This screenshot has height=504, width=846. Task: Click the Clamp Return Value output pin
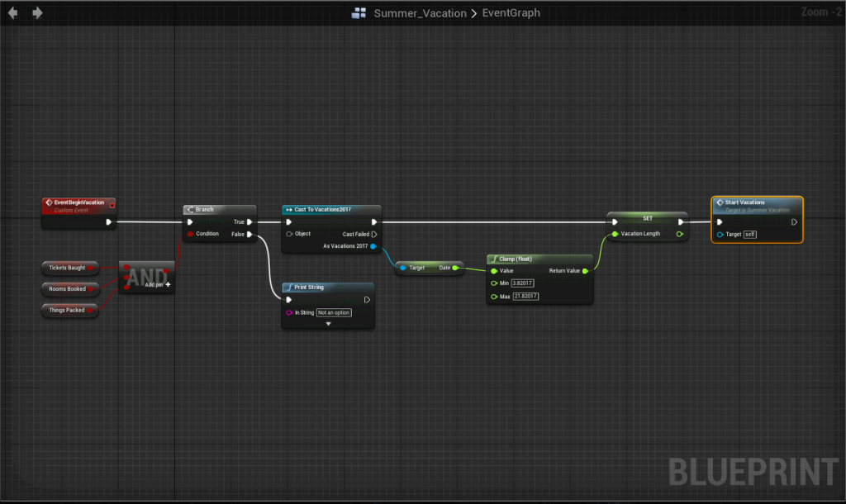coord(585,270)
